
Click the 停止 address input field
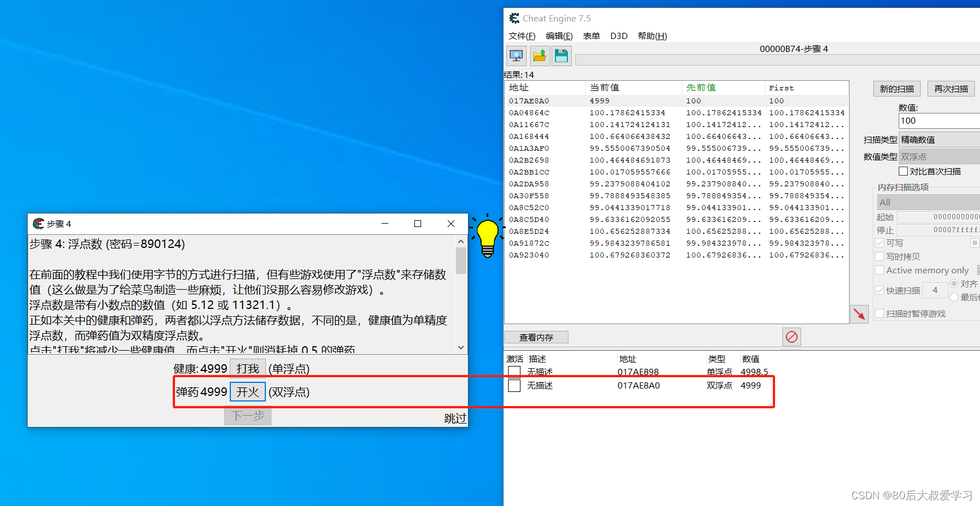point(938,230)
